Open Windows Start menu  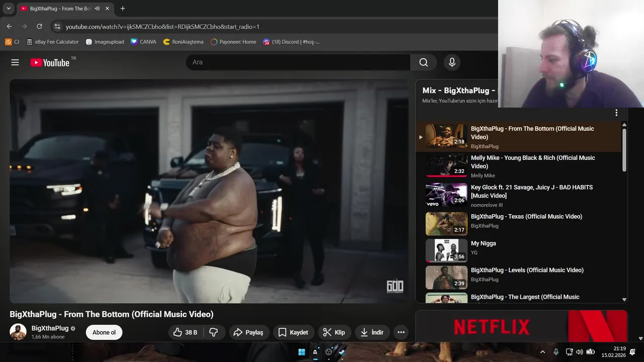tap(301, 352)
